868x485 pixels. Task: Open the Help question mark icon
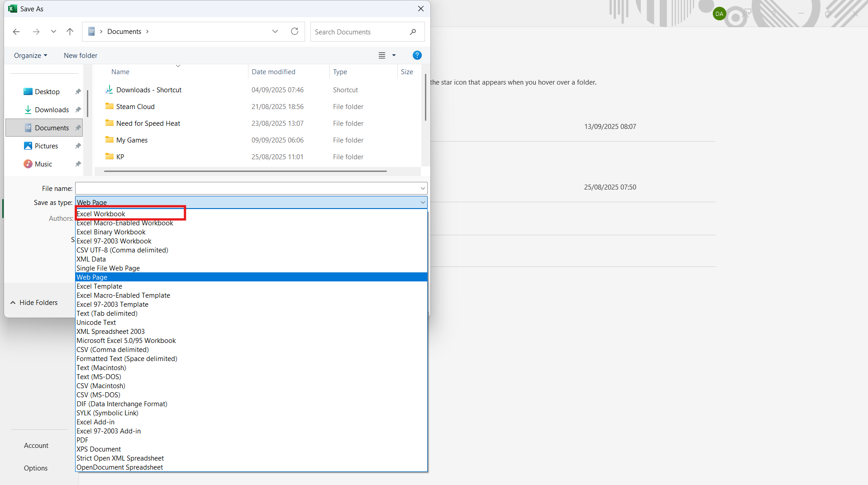point(417,55)
